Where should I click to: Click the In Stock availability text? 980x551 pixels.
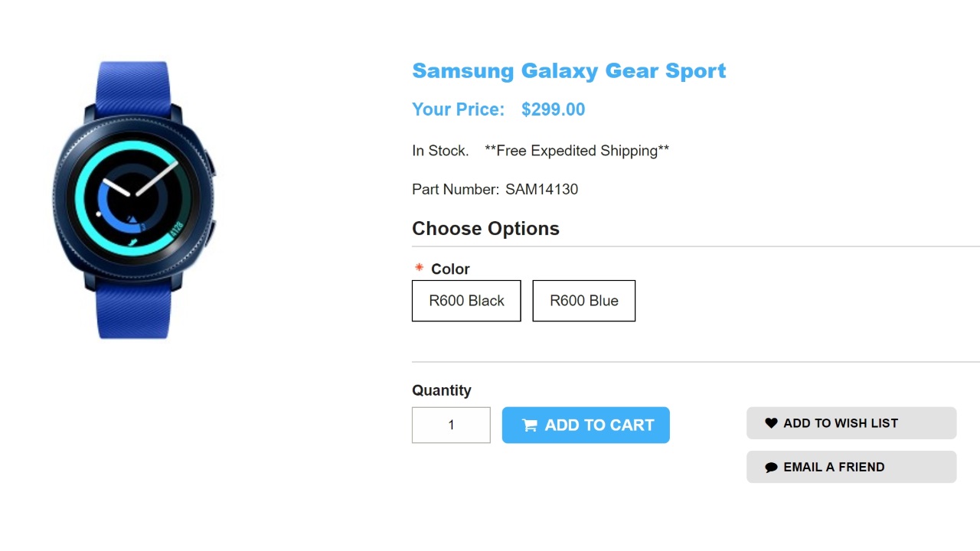pos(440,151)
